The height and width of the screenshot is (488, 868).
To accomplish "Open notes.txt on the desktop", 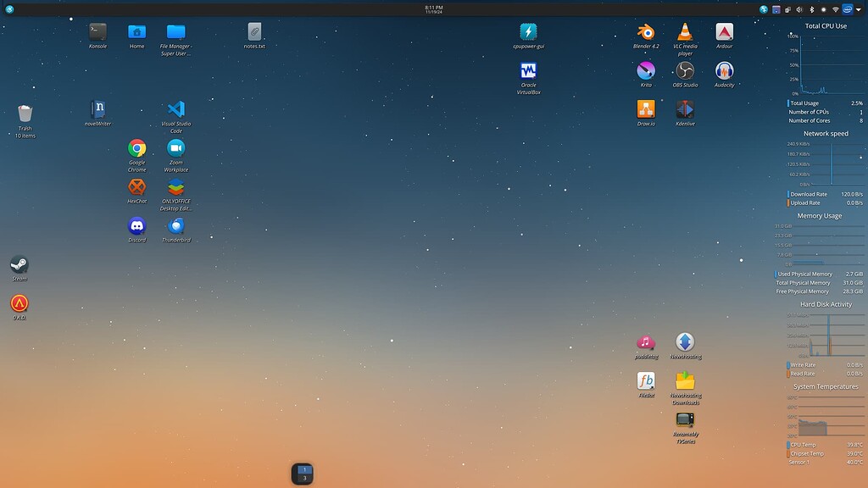I will tap(253, 30).
